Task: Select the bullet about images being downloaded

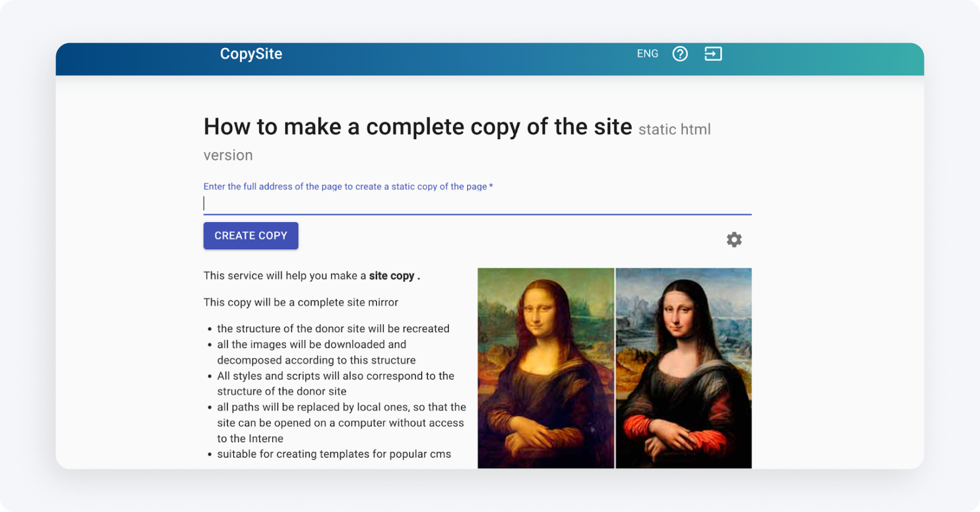Action: coord(316,352)
